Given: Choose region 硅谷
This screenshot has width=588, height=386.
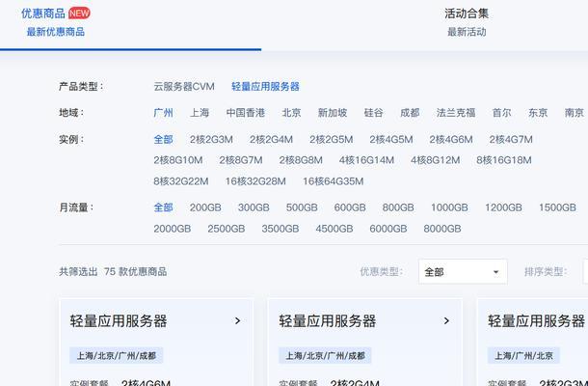Looking at the screenshot, I should [374, 113].
